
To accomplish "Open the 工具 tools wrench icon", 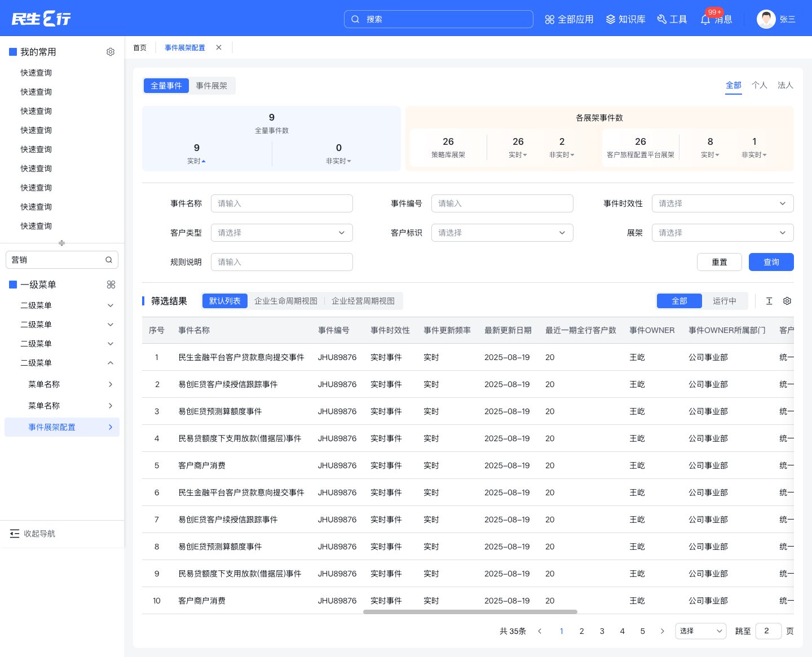I will (x=662, y=19).
